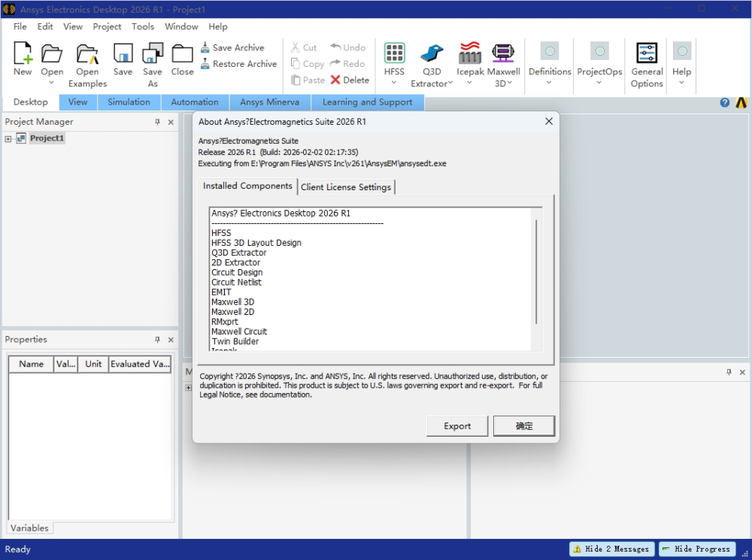Click the installed components list scrollbar

tap(536, 271)
